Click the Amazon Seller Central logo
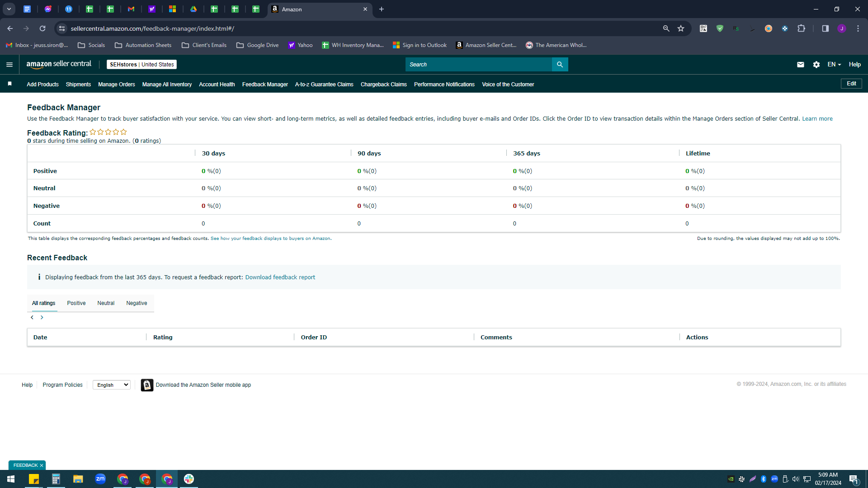 click(59, 64)
